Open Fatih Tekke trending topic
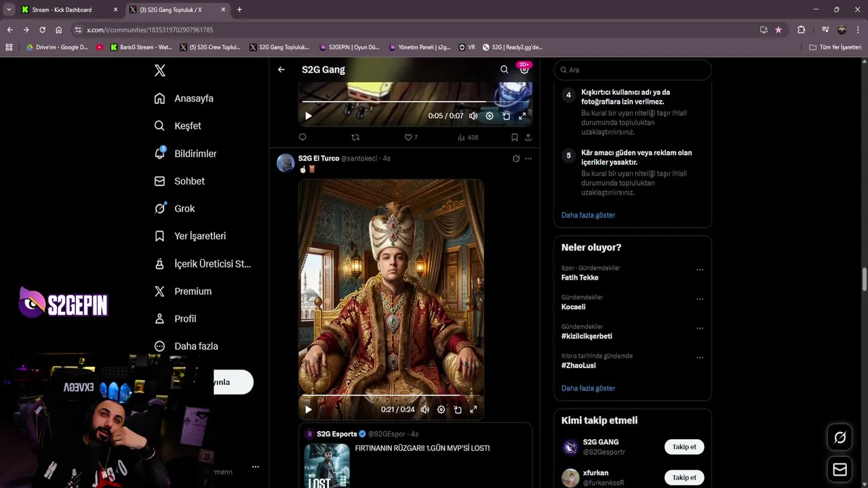Image resolution: width=868 pixels, height=488 pixels. (x=580, y=278)
